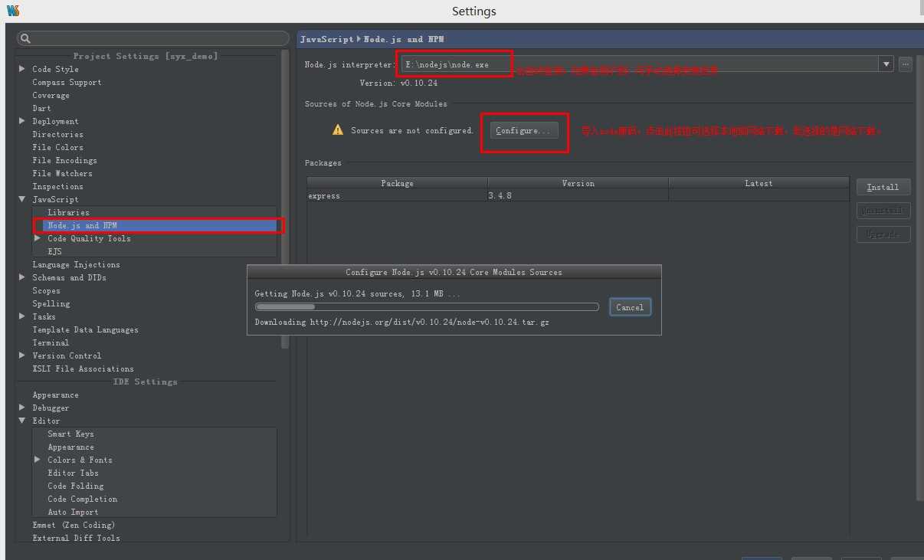Collapse the JavaScript node
Image resolution: width=924 pixels, height=560 pixels.
[22, 199]
